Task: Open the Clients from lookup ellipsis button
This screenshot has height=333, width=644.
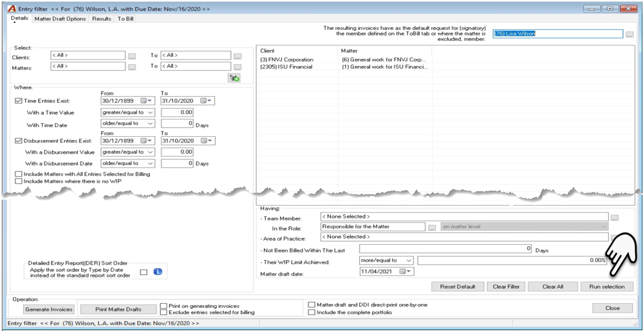Action: click(132, 56)
